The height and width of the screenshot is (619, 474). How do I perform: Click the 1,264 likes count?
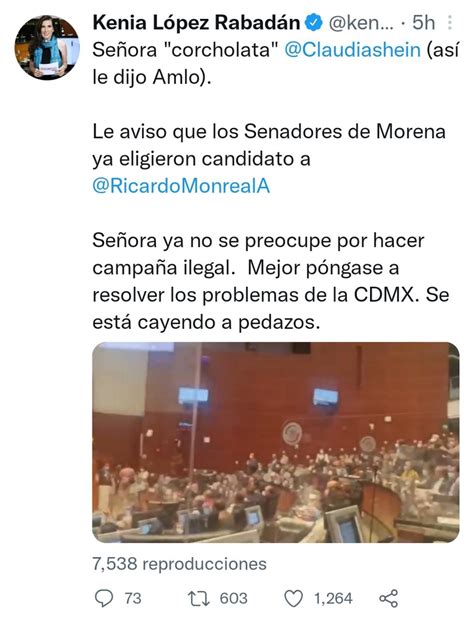click(333, 598)
